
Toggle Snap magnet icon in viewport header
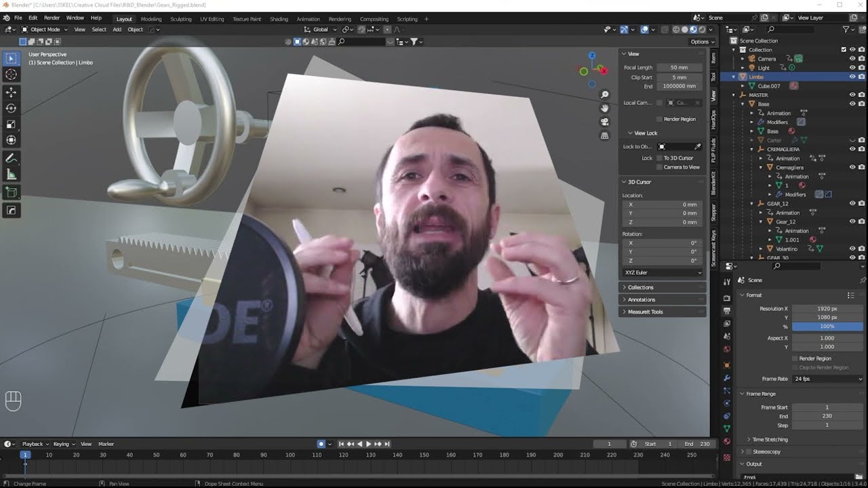362,29
